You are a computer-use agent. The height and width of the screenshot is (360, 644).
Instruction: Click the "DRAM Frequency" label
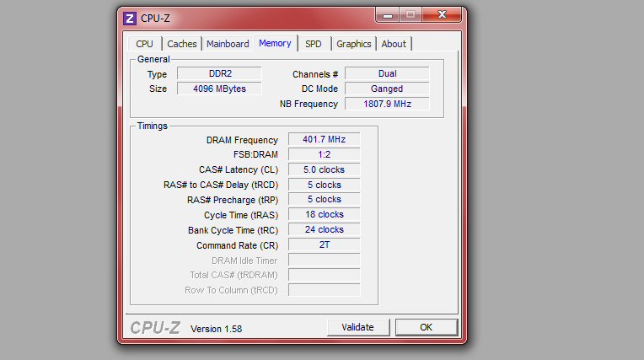click(x=242, y=140)
